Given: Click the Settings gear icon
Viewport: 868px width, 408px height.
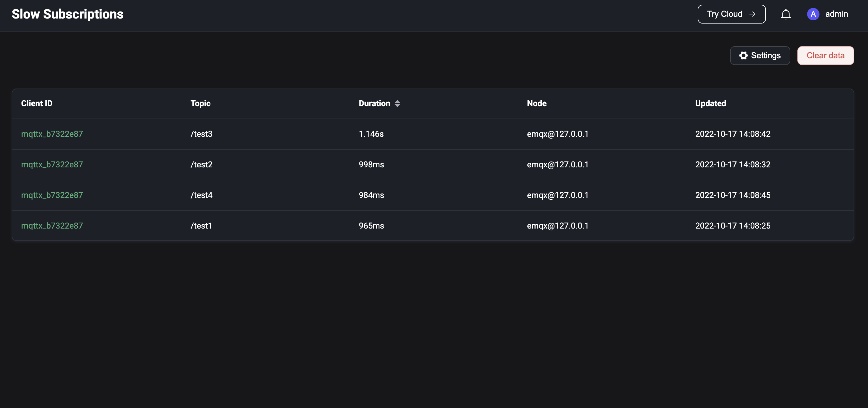Looking at the screenshot, I should click(743, 56).
